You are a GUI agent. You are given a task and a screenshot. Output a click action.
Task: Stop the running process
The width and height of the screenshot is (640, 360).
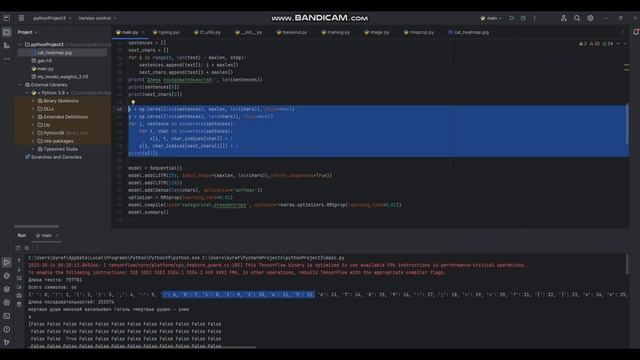tap(27, 247)
